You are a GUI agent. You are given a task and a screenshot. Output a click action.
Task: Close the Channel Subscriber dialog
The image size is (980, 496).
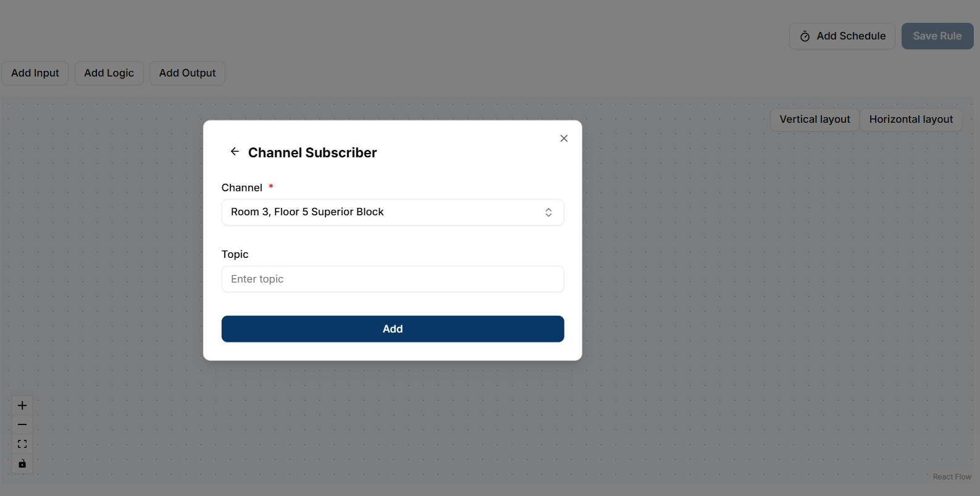(x=564, y=138)
